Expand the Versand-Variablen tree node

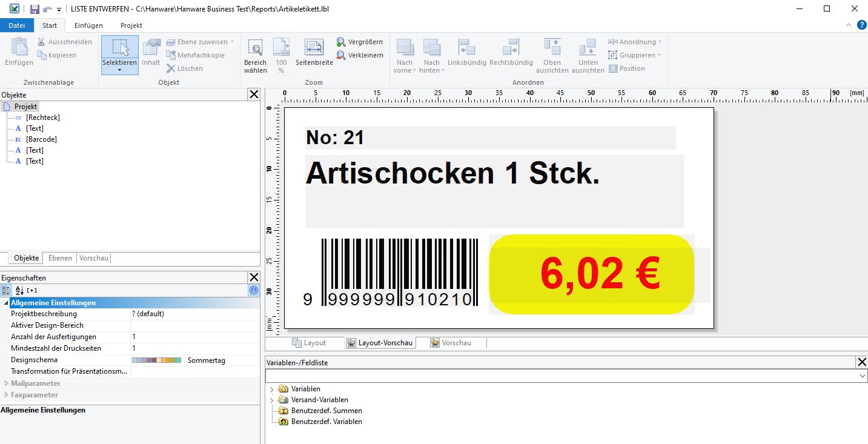(x=271, y=400)
